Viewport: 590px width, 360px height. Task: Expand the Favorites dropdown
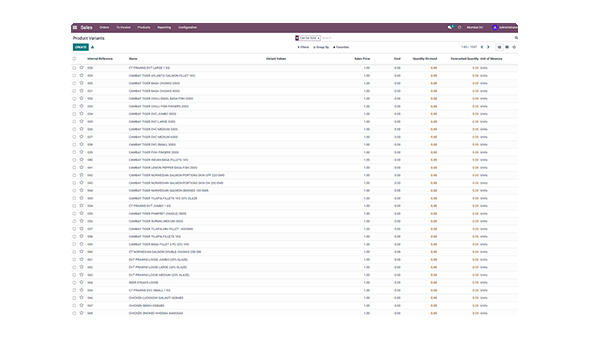point(341,47)
